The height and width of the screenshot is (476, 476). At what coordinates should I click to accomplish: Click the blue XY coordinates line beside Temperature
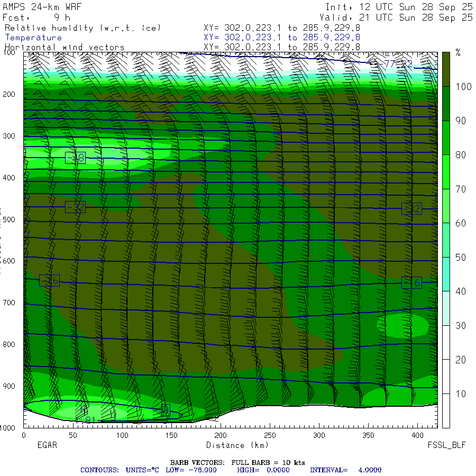(282, 38)
